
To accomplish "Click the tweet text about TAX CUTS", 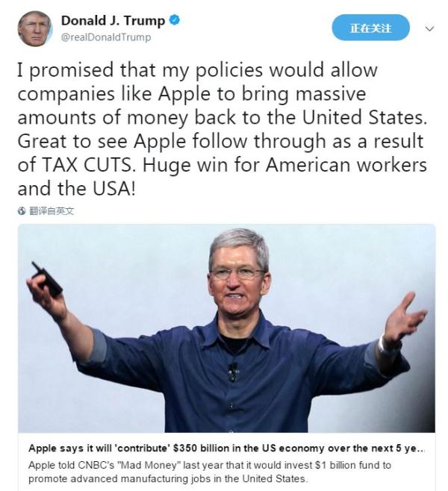I will (x=222, y=129).
